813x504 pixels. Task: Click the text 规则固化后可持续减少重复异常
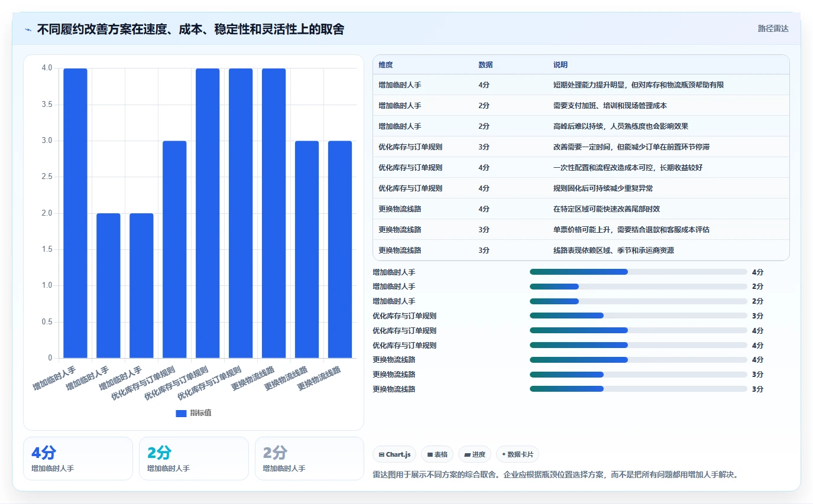tap(603, 188)
